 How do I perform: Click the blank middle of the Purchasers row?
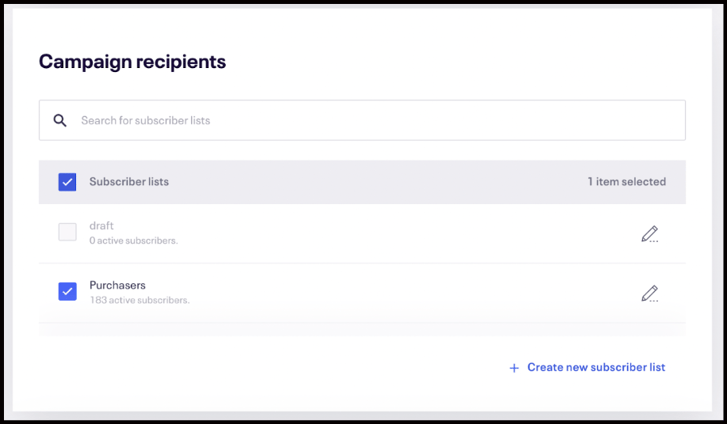point(400,293)
